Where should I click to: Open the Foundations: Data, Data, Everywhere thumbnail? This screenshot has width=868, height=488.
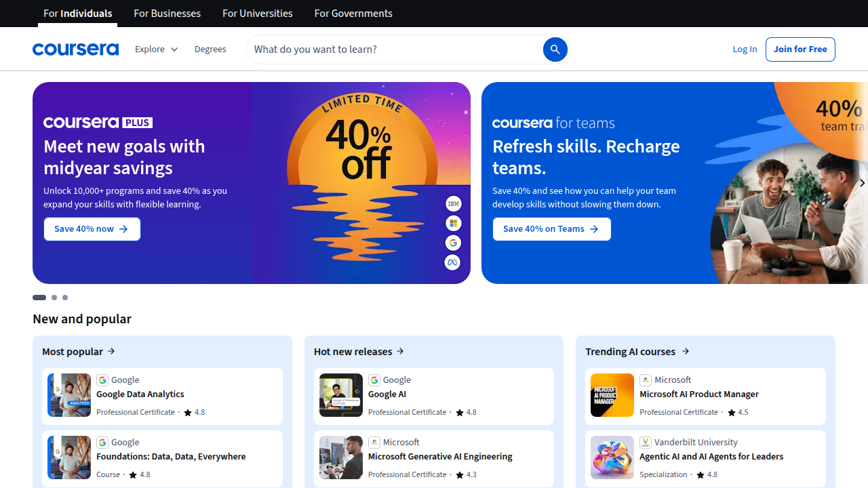point(69,457)
